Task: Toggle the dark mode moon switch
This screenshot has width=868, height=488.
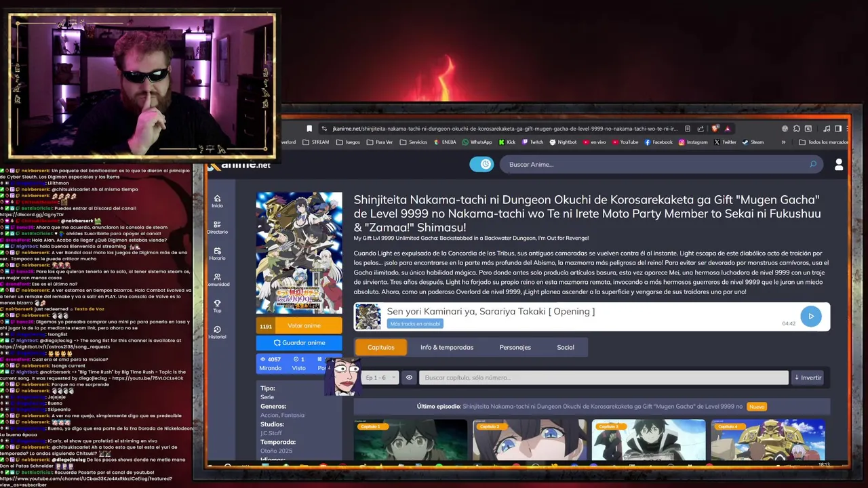Action: point(481,164)
